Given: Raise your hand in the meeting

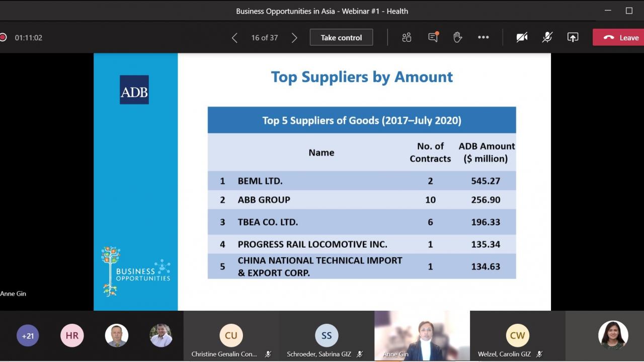Looking at the screenshot, I should point(457,37).
